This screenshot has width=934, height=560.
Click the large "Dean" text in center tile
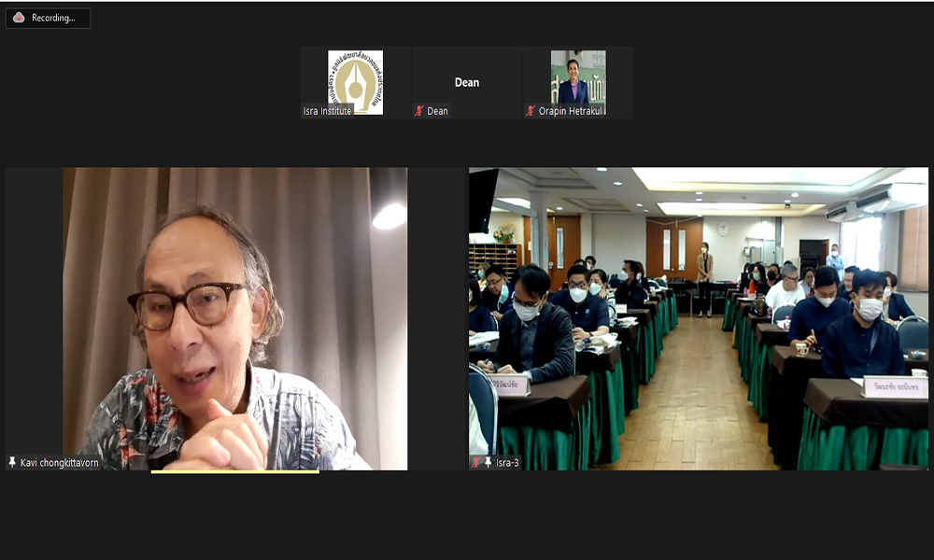[467, 82]
